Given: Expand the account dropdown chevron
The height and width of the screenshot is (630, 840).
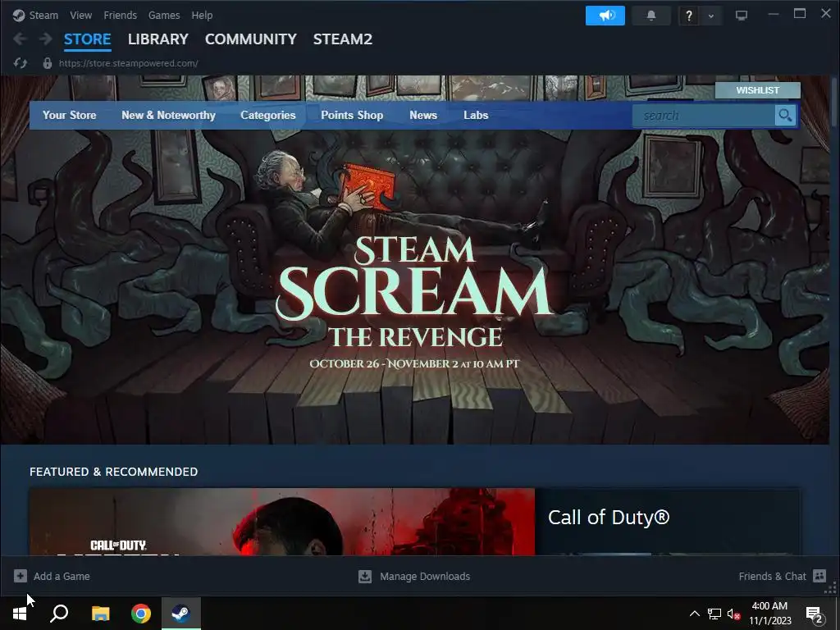Looking at the screenshot, I should [x=711, y=16].
